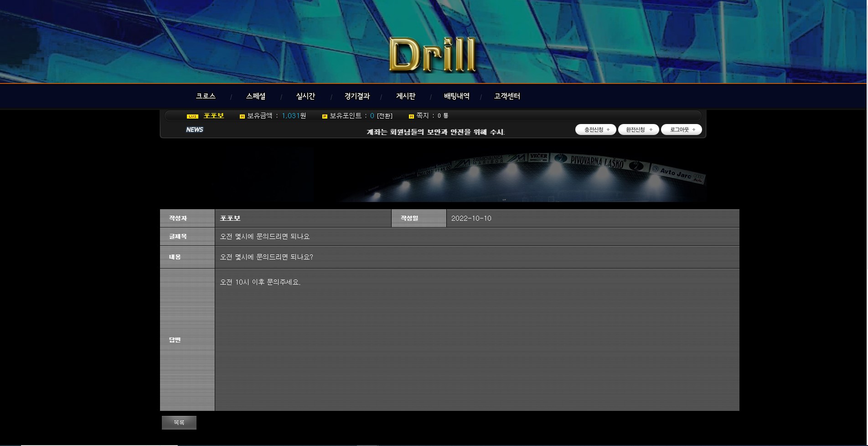Click the 전환 points conversion link
The width and height of the screenshot is (868, 446).
click(x=385, y=116)
